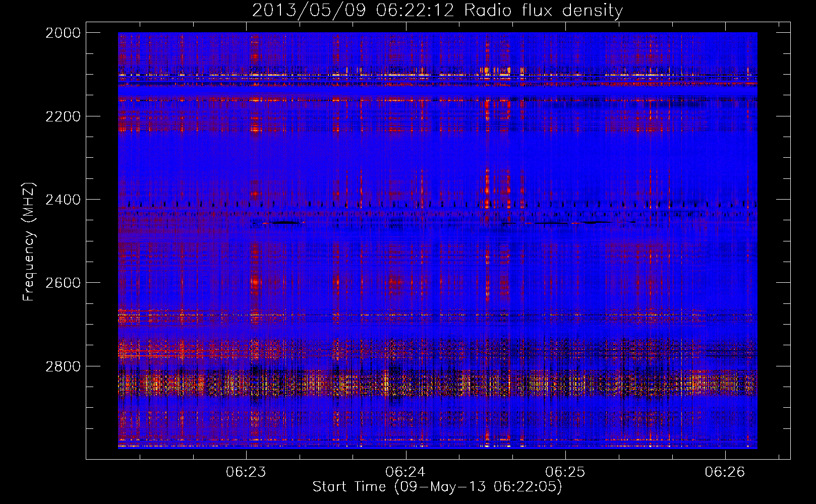Viewport: 816px width, 504px height.
Task: Click the '06:24' time axis label
Action: tap(405, 472)
